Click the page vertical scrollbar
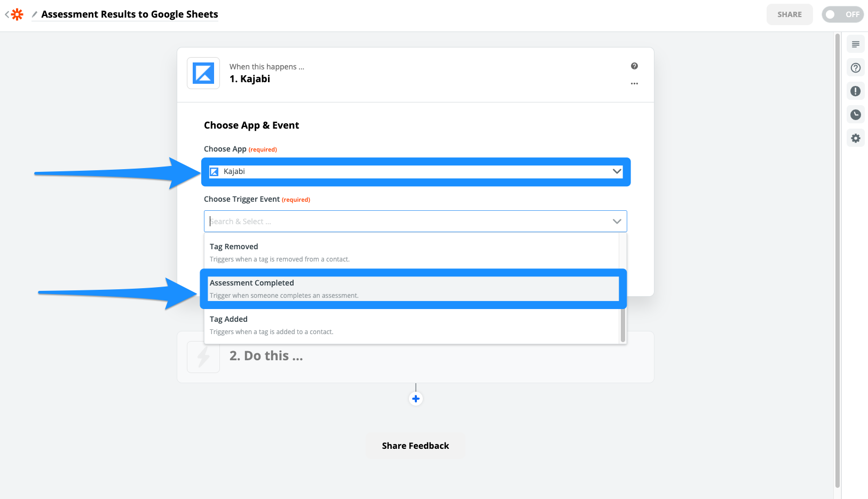 [838, 260]
